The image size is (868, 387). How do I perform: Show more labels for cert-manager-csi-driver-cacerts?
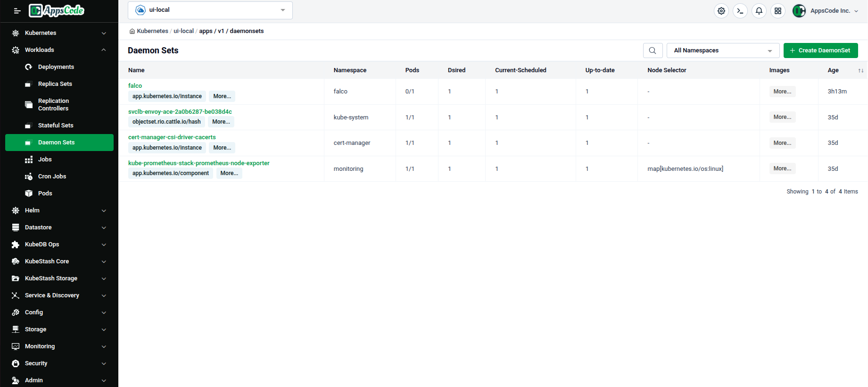click(222, 148)
